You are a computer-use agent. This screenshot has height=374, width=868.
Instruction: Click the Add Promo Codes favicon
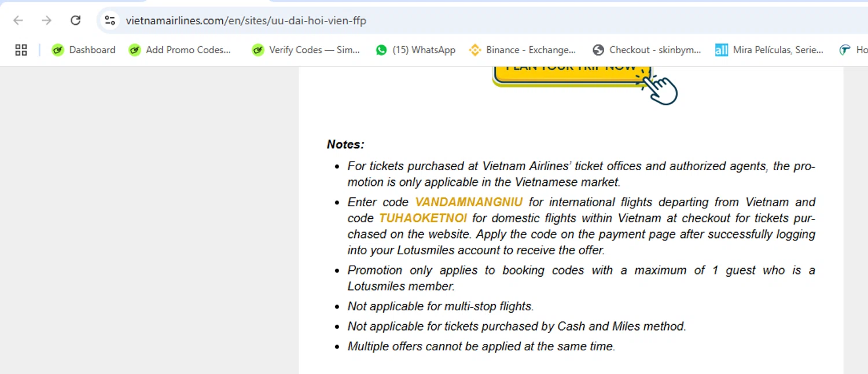(x=135, y=50)
